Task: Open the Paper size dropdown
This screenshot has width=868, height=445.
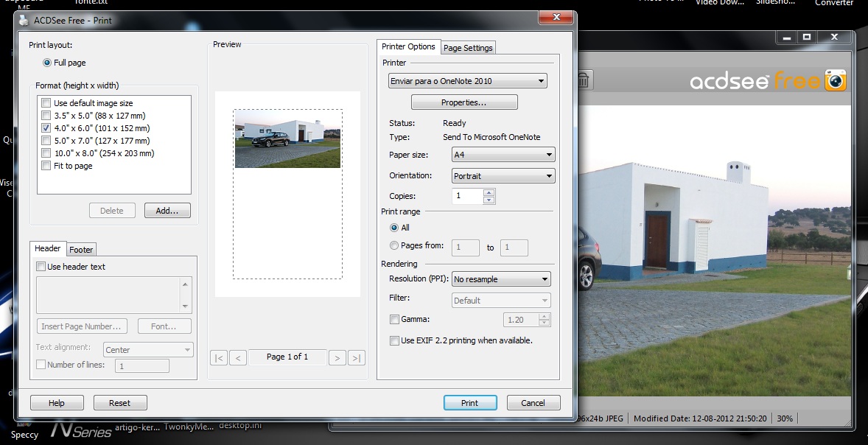Action: point(503,155)
